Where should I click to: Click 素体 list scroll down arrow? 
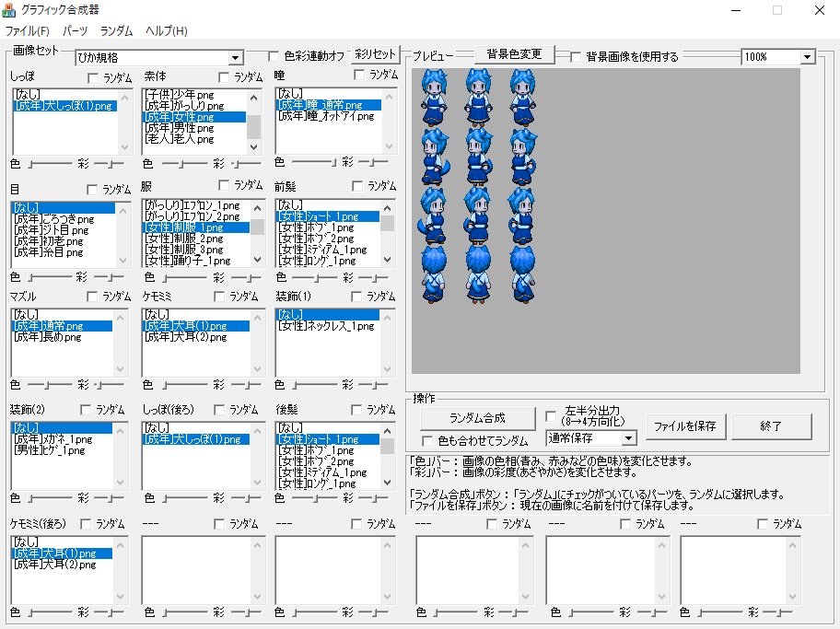pos(254,146)
